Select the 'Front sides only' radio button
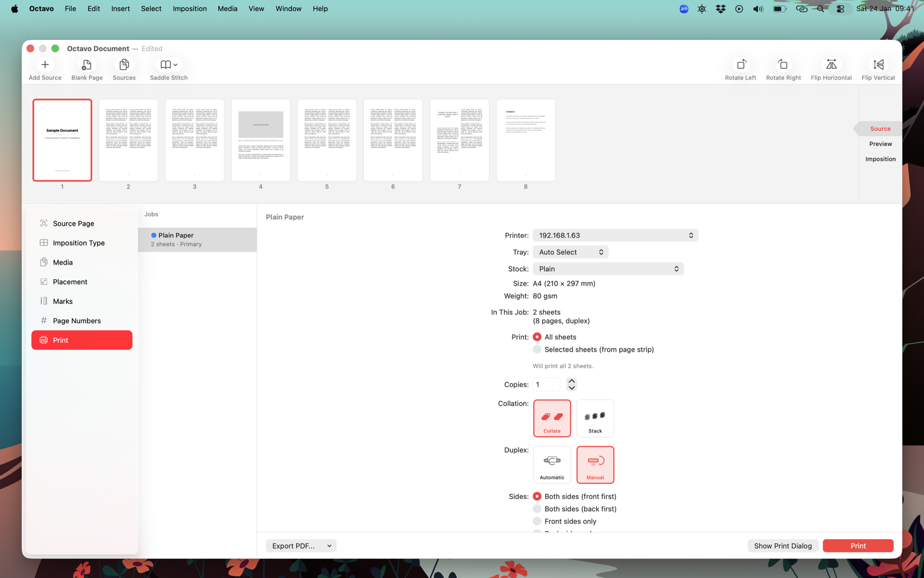The height and width of the screenshot is (578, 924). 537,522
